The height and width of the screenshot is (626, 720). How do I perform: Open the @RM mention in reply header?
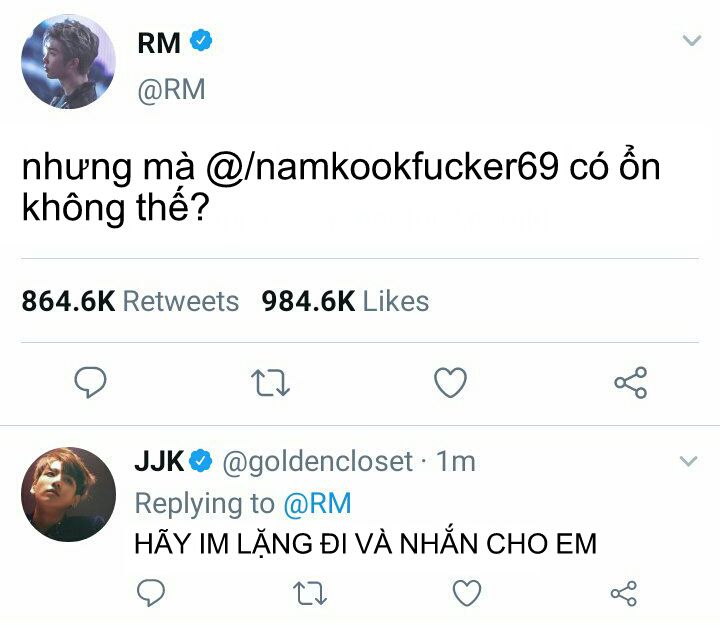[317, 503]
